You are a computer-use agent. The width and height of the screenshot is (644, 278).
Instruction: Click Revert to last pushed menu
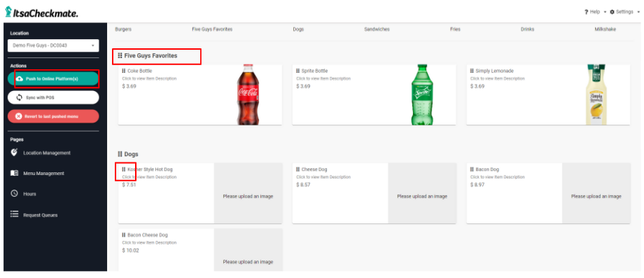coord(53,116)
